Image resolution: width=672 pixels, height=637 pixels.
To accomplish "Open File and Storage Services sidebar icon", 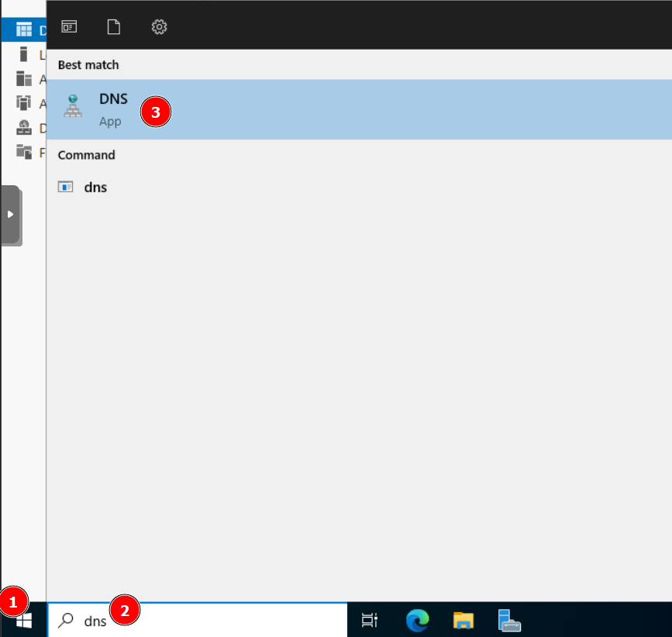I will click(x=23, y=152).
